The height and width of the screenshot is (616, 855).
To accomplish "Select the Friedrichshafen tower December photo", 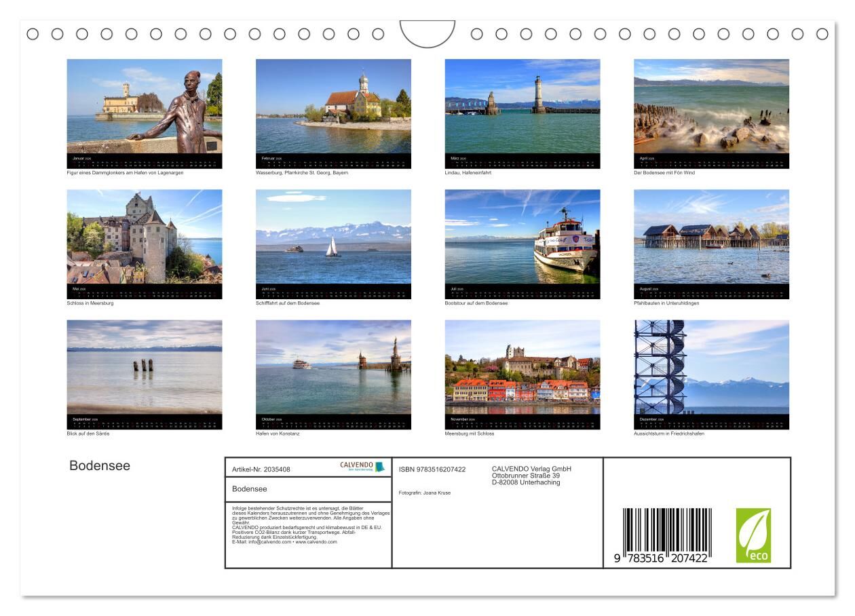I will pos(711,367).
